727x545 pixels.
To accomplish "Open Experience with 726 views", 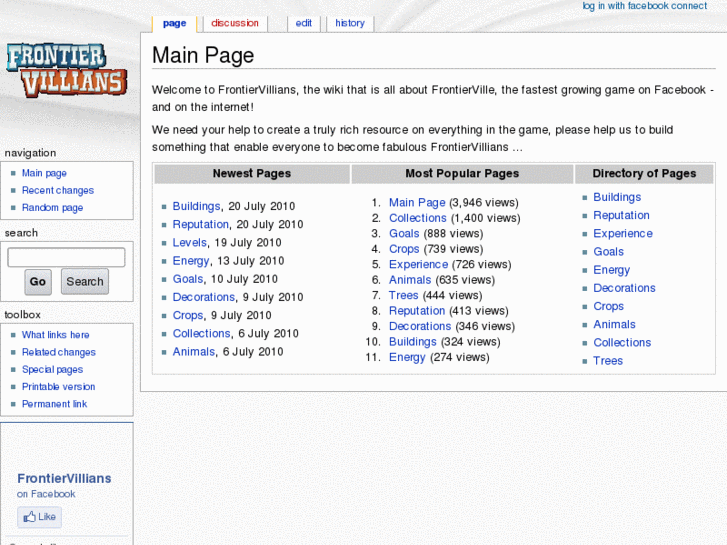I will (x=419, y=264).
